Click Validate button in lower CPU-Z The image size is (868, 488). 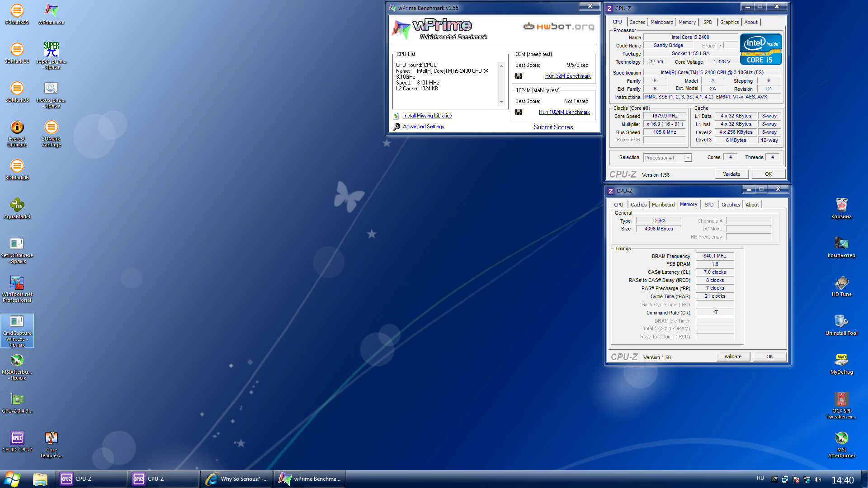pos(733,357)
